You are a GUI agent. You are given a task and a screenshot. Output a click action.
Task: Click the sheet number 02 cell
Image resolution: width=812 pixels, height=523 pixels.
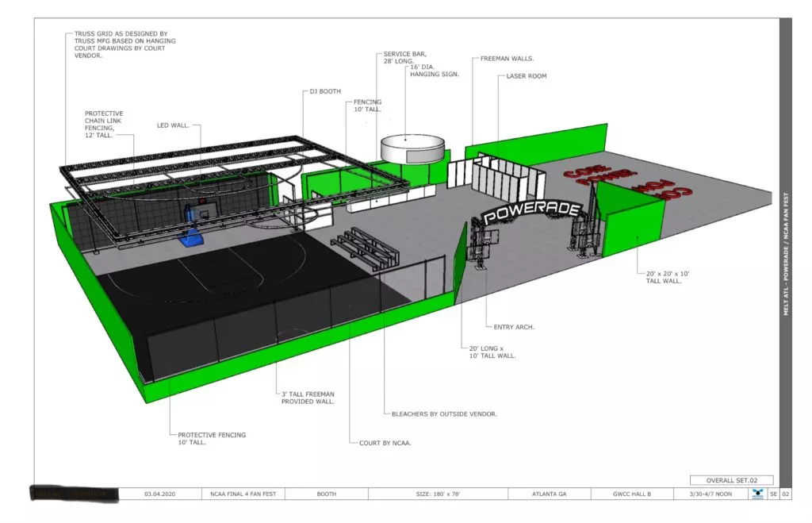click(786, 493)
